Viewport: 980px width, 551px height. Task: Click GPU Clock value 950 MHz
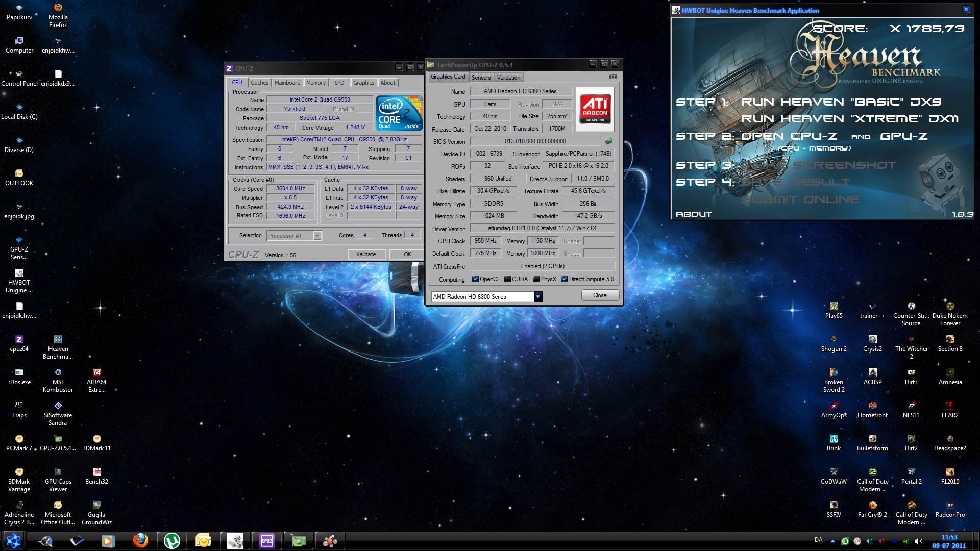485,241
